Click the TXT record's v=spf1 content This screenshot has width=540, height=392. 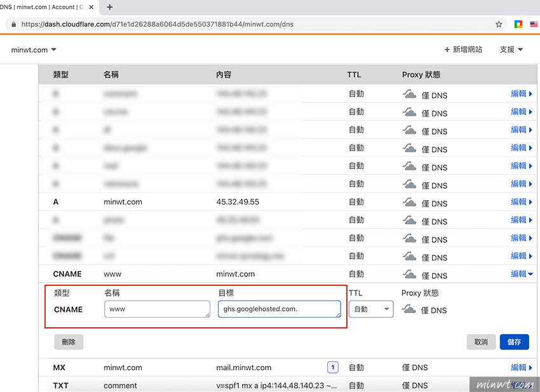tap(276, 386)
